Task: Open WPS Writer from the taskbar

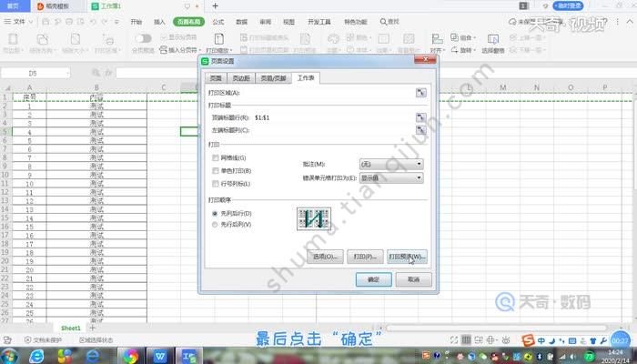Action: click(x=160, y=357)
